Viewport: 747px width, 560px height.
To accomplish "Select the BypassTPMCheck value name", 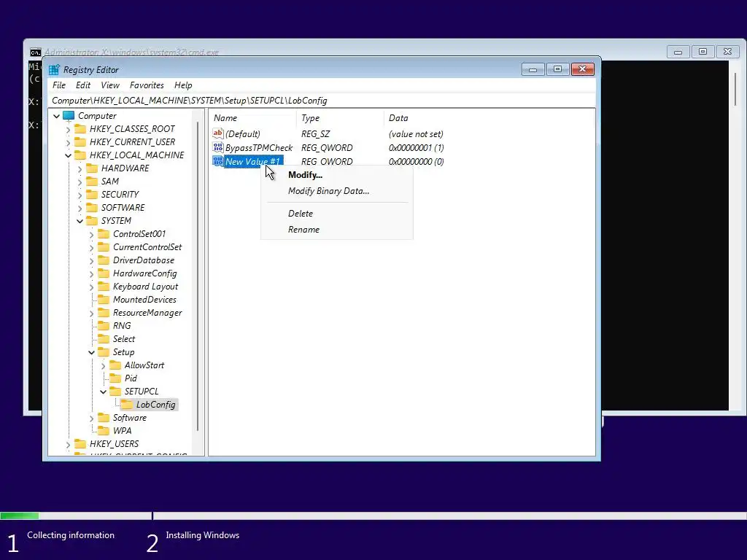I will click(259, 147).
